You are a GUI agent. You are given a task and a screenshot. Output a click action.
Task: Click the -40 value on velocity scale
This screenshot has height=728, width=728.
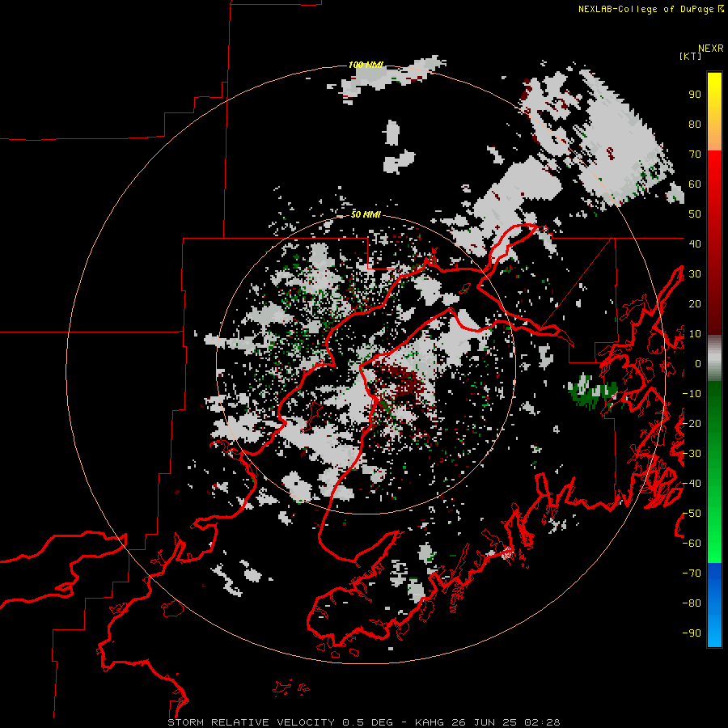point(692,484)
